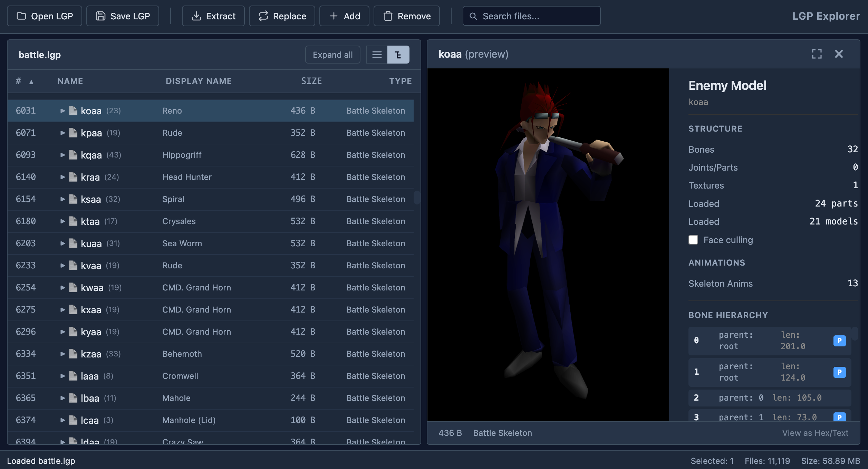Switch to tree view
Screen dimensions: 868x469
coord(398,55)
